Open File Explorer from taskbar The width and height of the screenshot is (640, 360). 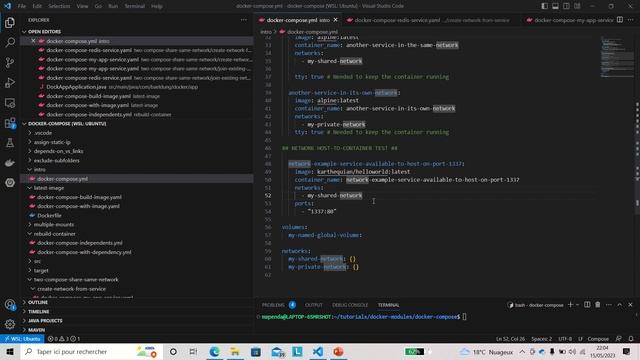click(235, 351)
